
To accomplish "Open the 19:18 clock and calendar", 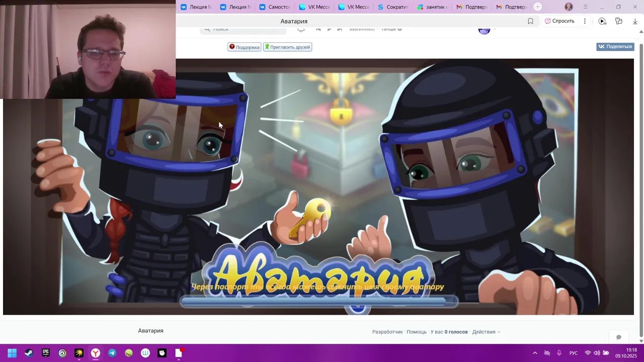I will pyautogui.click(x=626, y=352).
